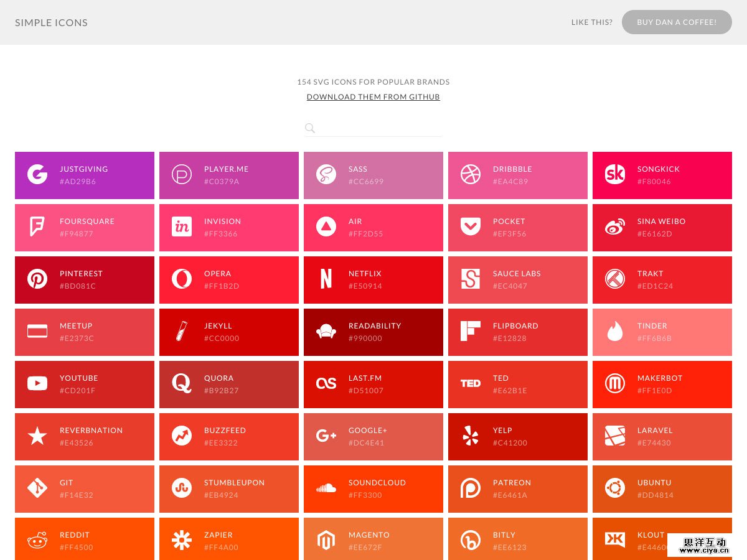Click the Pinterest logo icon
Image resolution: width=747 pixels, height=560 pixels.
(x=37, y=279)
